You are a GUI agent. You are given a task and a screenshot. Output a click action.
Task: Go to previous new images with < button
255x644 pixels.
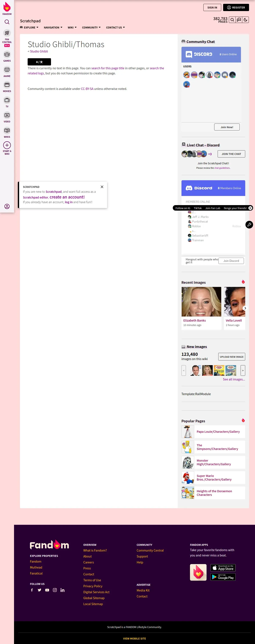[184, 370]
